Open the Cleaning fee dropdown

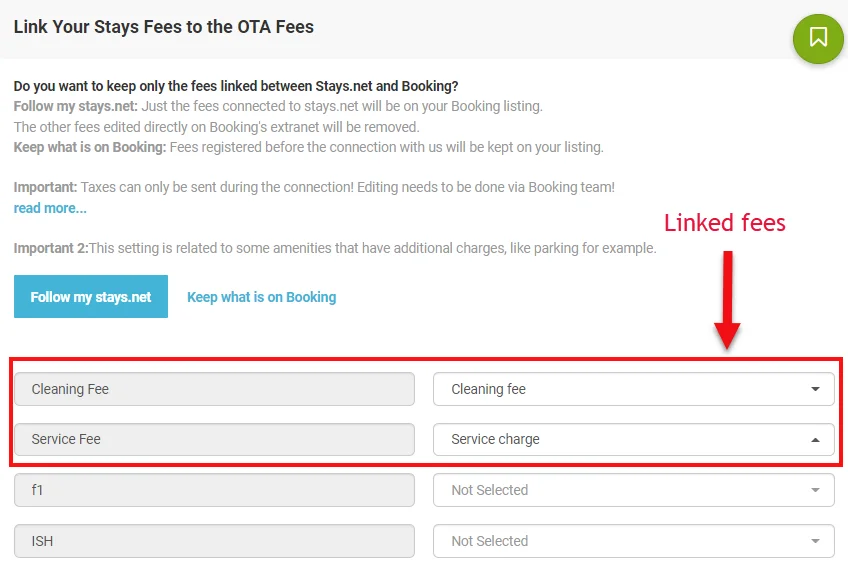click(x=633, y=389)
